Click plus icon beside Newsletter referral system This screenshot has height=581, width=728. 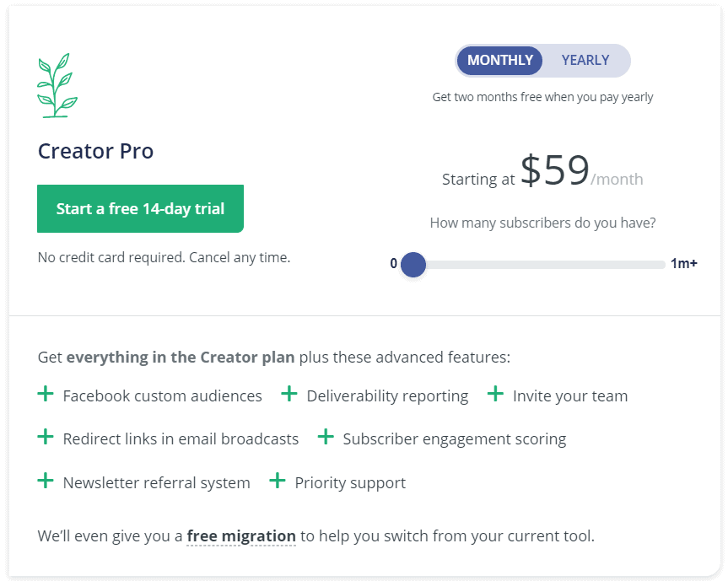click(x=46, y=481)
